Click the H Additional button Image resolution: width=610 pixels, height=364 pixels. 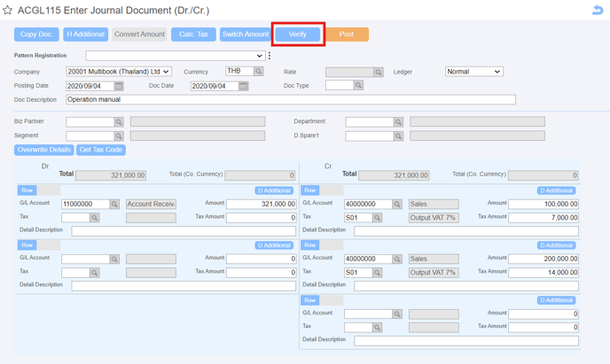coord(86,35)
